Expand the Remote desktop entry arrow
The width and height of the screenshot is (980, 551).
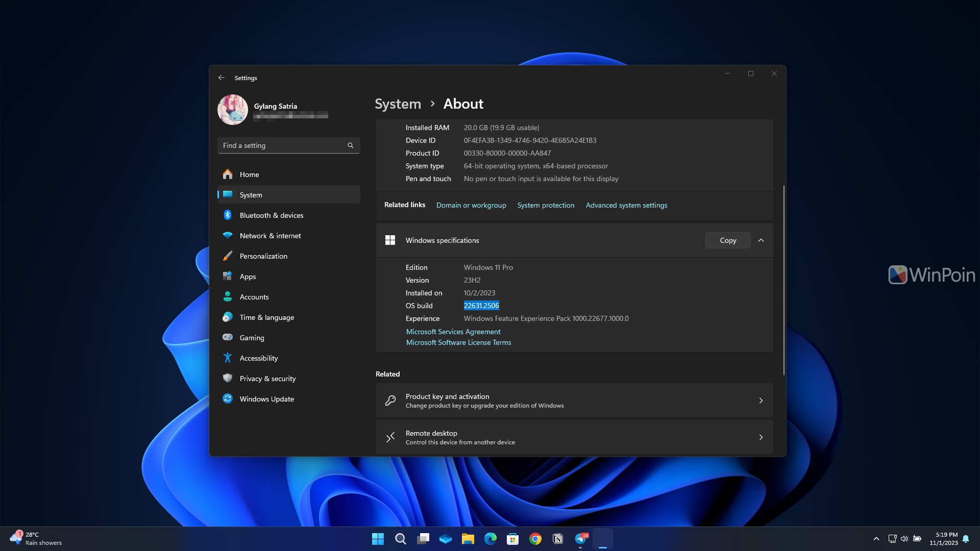tap(761, 437)
